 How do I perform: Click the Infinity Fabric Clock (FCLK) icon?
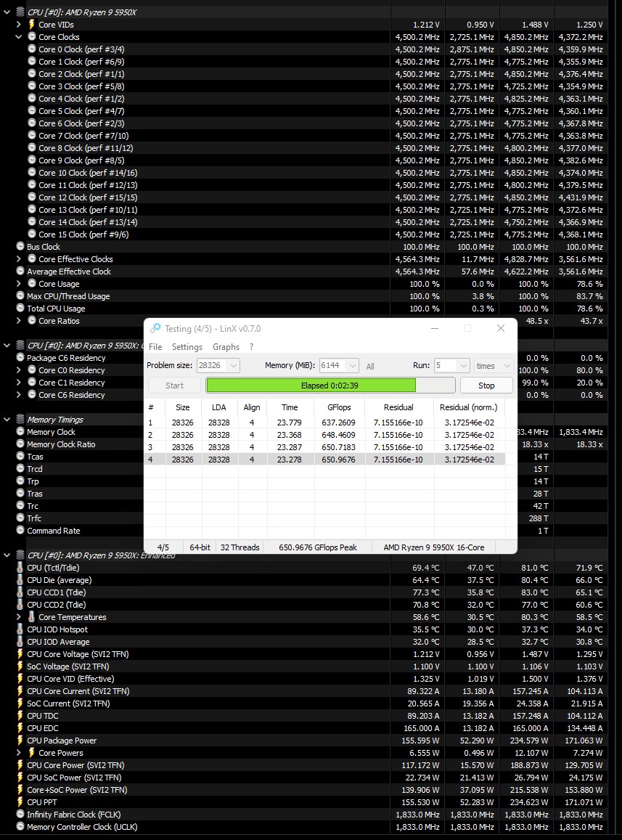point(20,815)
